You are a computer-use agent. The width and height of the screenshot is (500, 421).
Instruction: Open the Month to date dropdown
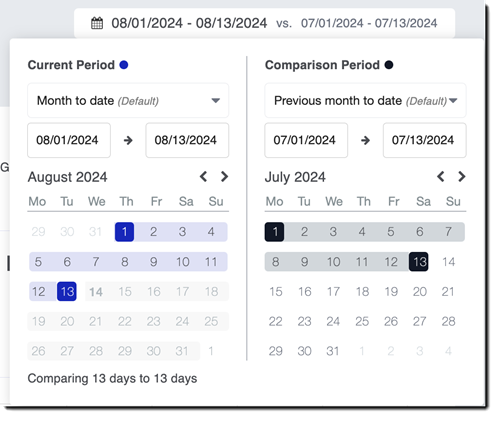(x=128, y=100)
